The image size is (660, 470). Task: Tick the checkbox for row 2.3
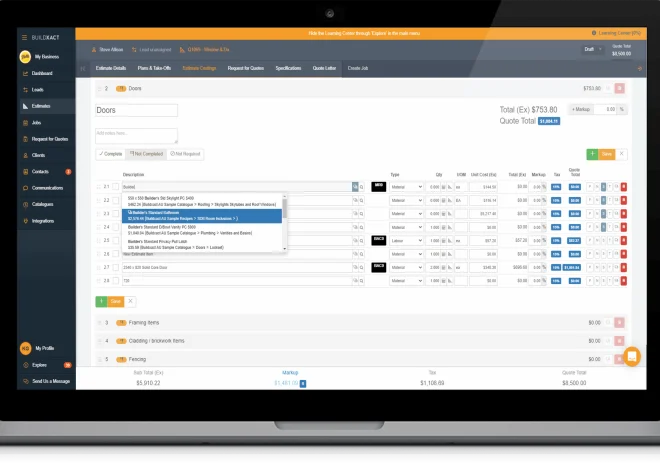coord(115,214)
